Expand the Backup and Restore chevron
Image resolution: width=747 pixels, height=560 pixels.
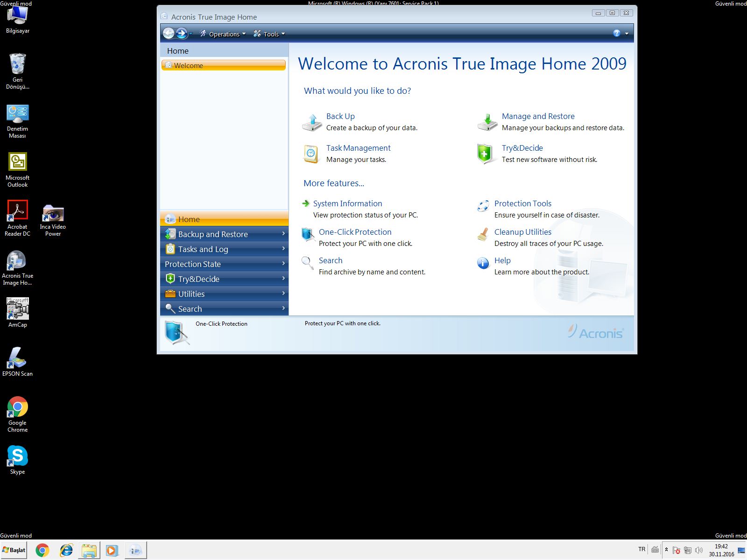click(283, 233)
